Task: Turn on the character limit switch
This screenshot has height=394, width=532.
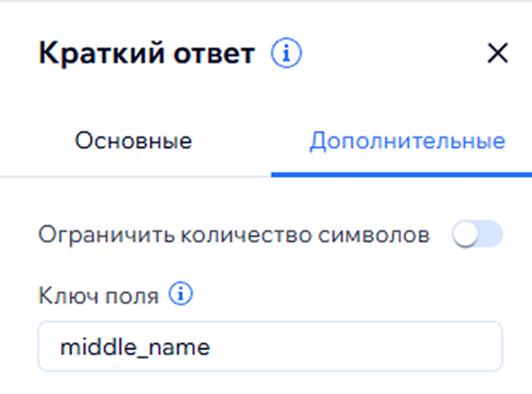Action: [x=477, y=235]
